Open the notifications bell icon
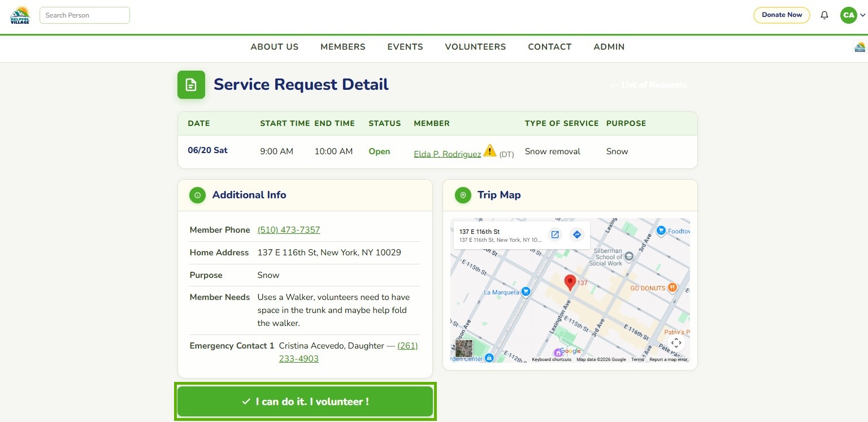 tap(824, 15)
